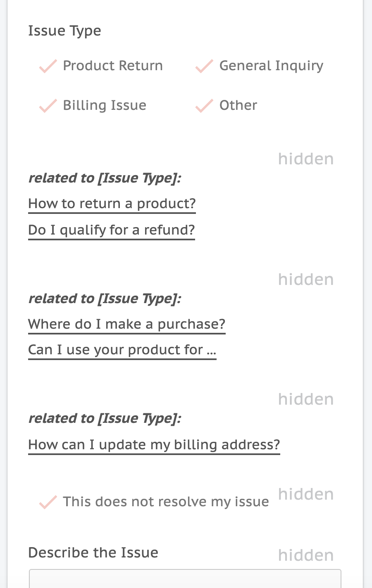This screenshot has width=372, height=588.
Task: Click hidden tag above the product return questions
Action: (x=306, y=159)
